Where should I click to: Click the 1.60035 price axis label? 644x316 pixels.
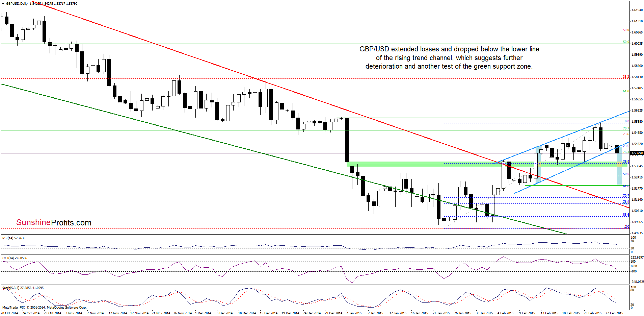click(637, 44)
